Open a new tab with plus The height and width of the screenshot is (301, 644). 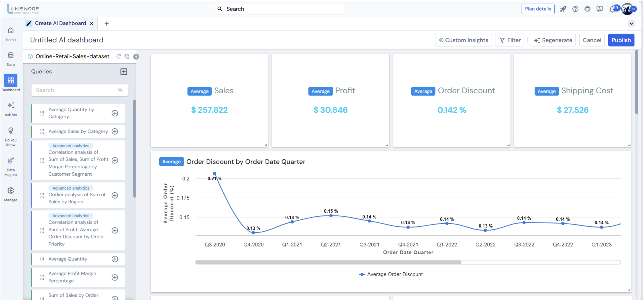[x=106, y=24]
